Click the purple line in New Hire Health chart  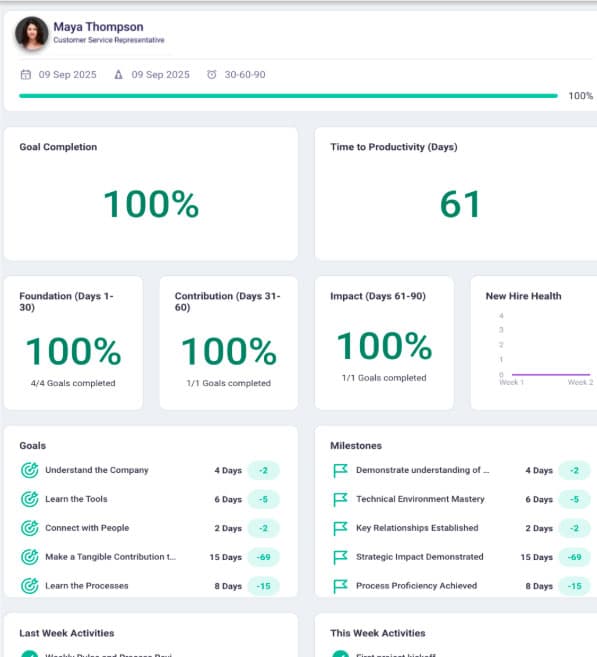[551, 375]
